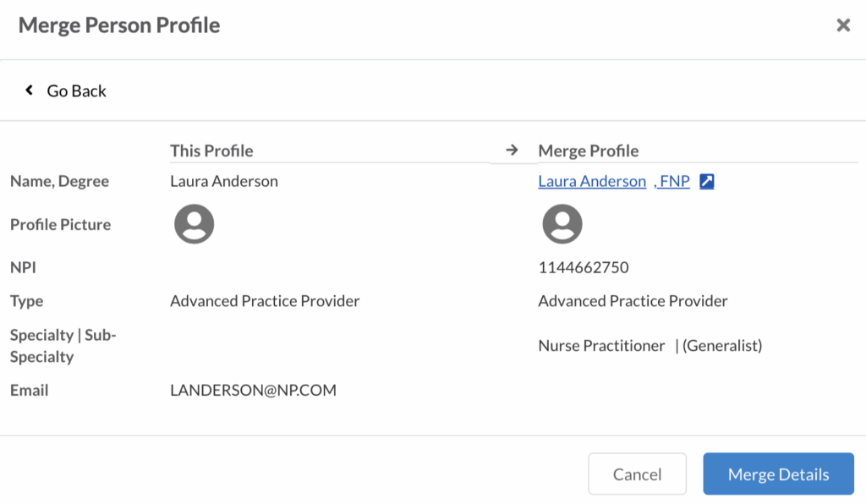Click Advanced Practice Provider under Merge Profile
Image resolution: width=866 pixels, height=504 pixels.
[x=633, y=301]
